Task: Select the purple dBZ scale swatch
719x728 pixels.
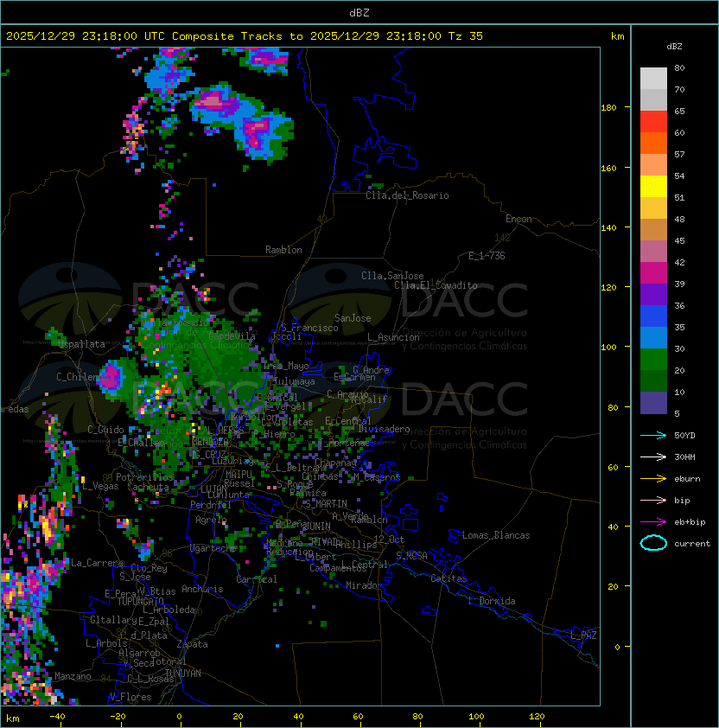Action: click(653, 294)
